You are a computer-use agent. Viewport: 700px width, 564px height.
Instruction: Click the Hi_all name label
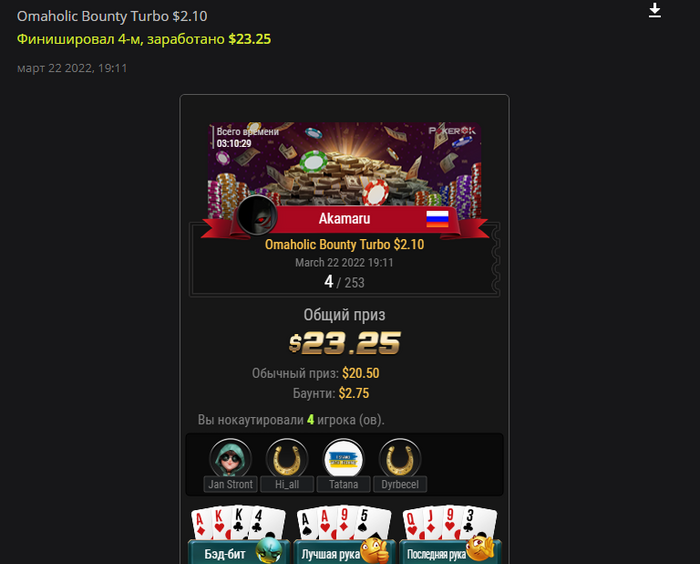287,484
